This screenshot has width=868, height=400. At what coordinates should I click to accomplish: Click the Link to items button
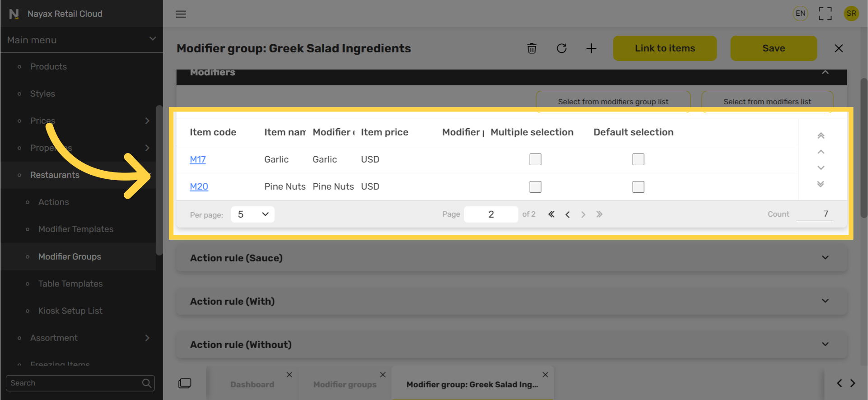click(x=665, y=48)
